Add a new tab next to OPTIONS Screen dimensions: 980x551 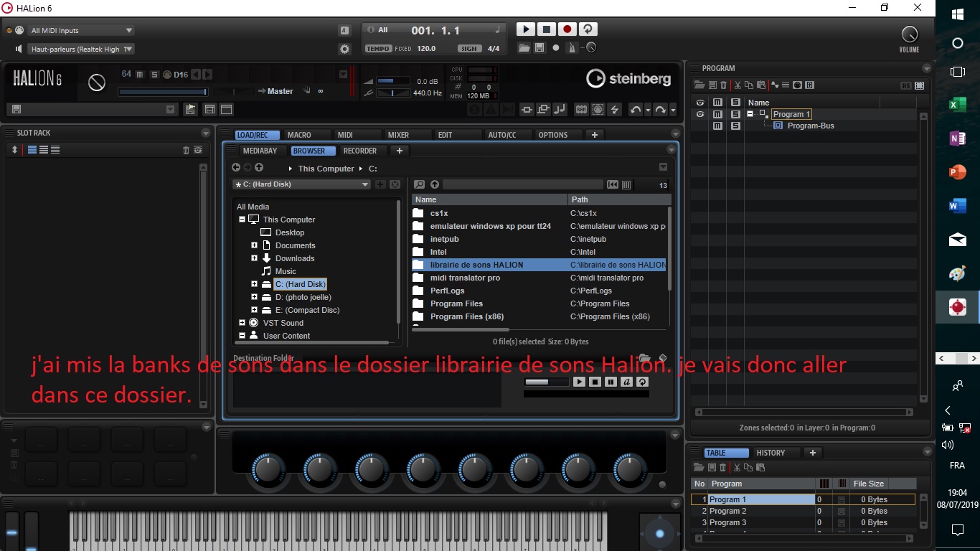pyautogui.click(x=595, y=135)
